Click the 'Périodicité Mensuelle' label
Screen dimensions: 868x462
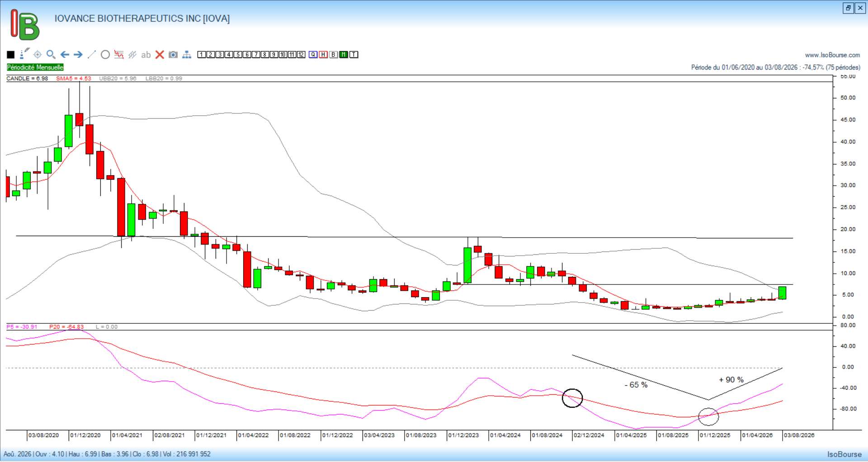[35, 67]
